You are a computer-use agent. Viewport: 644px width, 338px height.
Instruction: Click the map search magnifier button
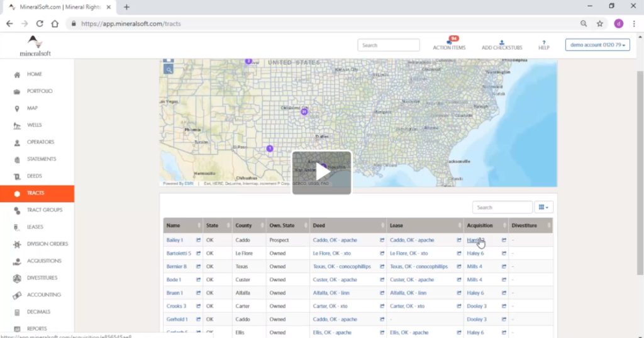point(169,69)
